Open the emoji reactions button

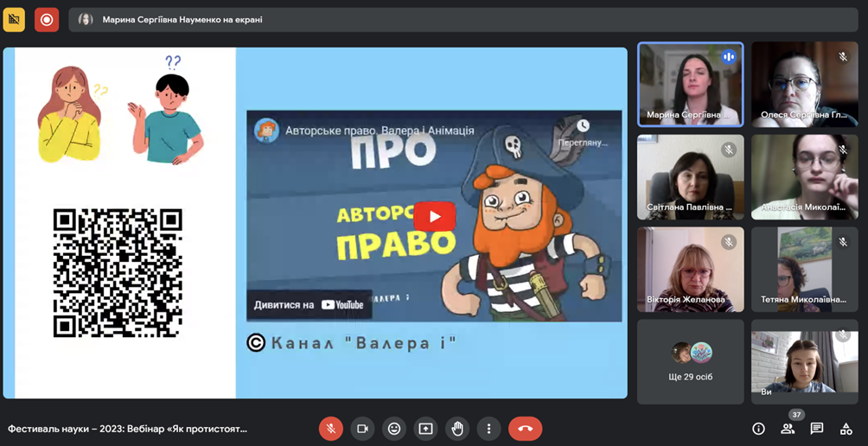(x=394, y=428)
